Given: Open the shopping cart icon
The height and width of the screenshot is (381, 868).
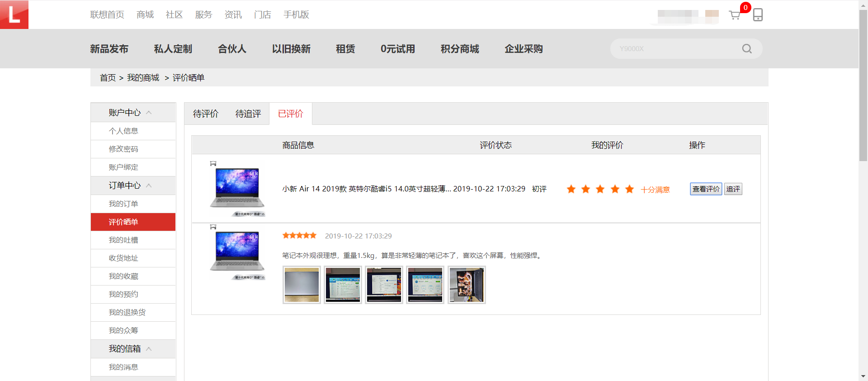Looking at the screenshot, I should tap(735, 15).
